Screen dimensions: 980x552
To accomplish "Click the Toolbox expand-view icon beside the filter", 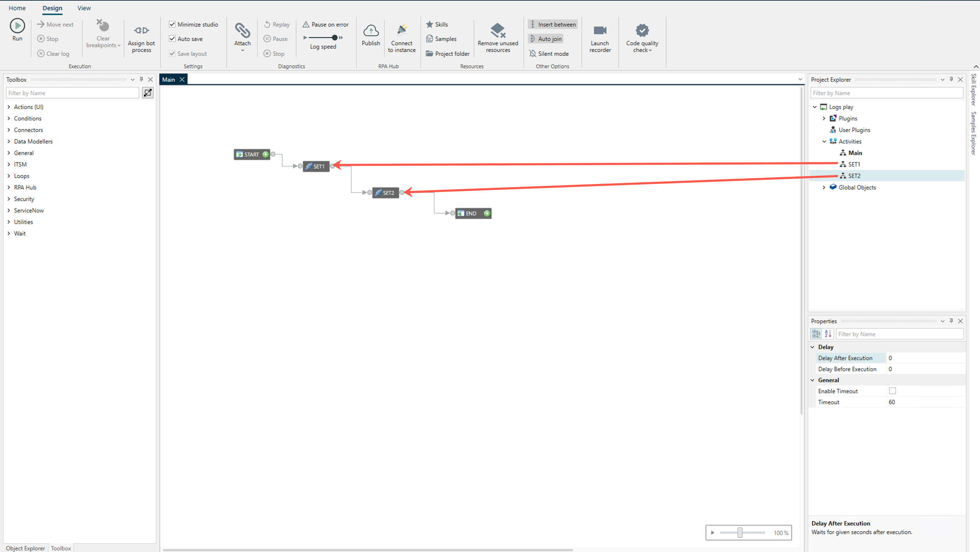I will click(148, 92).
